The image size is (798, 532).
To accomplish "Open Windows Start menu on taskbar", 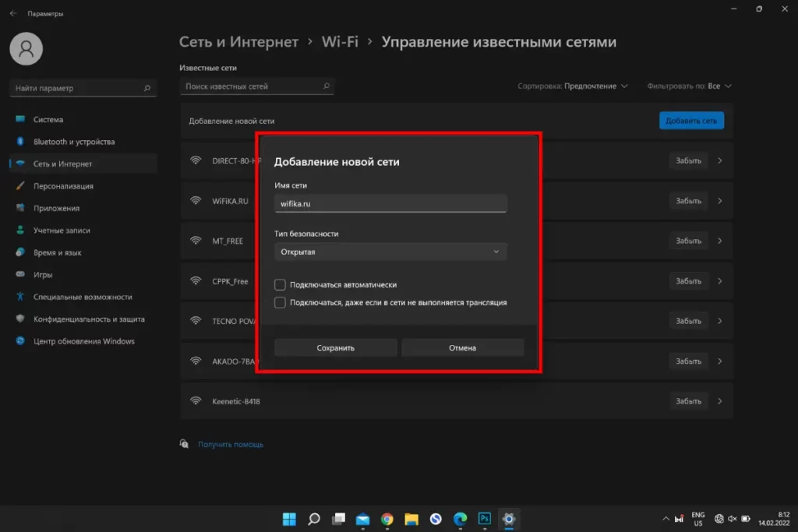I will click(289, 519).
